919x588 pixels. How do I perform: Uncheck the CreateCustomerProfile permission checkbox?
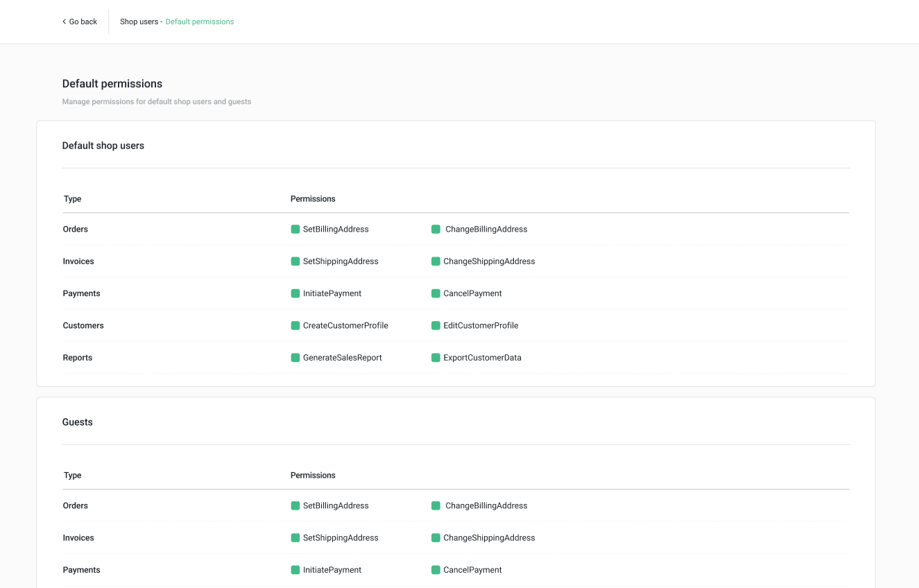pyautogui.click(x=295, y=325)
